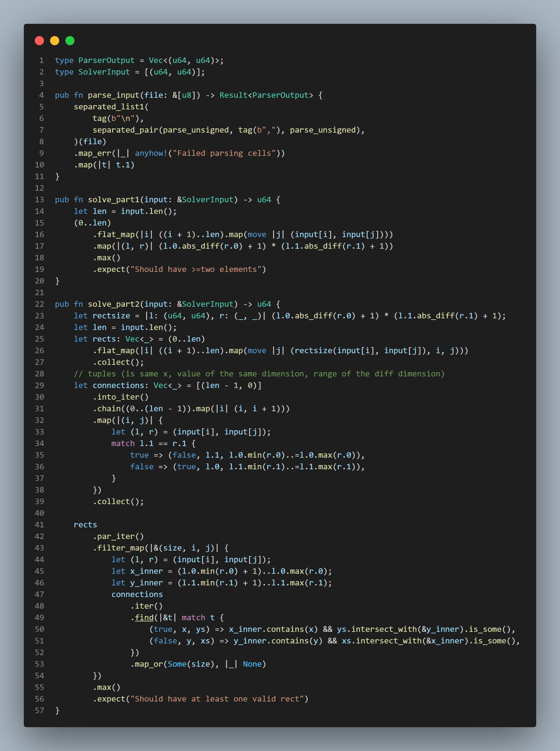Click the standalone rects identifier on line 41
Screen dimensions: 560x751
(x=85, y=525)
